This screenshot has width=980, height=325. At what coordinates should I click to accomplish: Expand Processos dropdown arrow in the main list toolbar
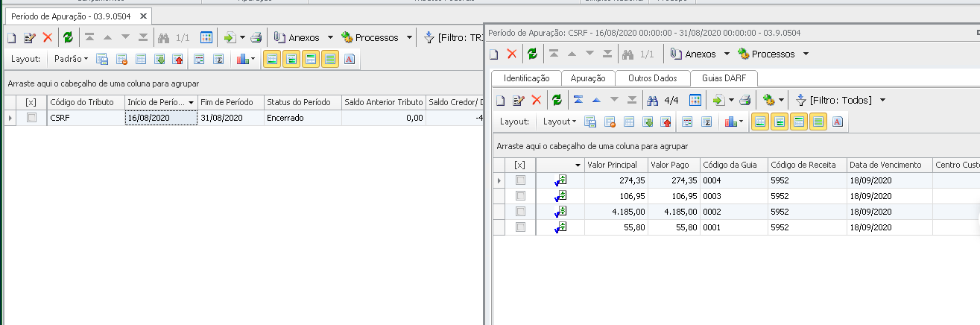[409, 37]
